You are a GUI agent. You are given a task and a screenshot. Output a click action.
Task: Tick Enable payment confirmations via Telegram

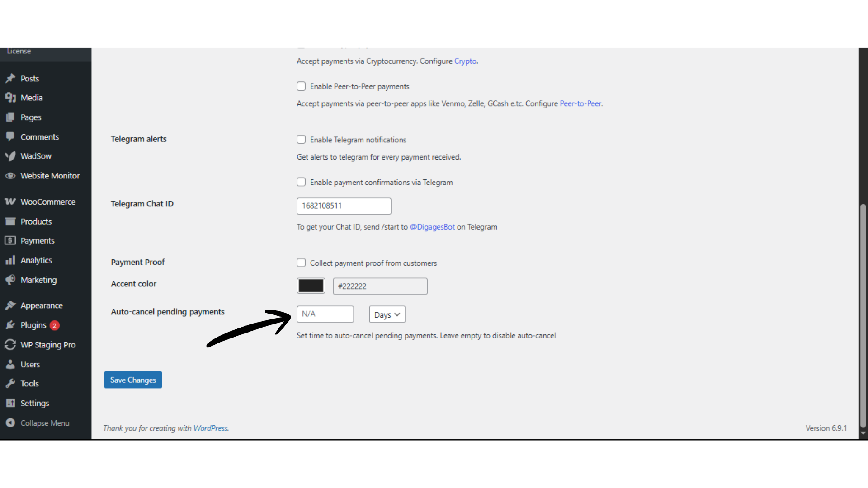(301, 182)
